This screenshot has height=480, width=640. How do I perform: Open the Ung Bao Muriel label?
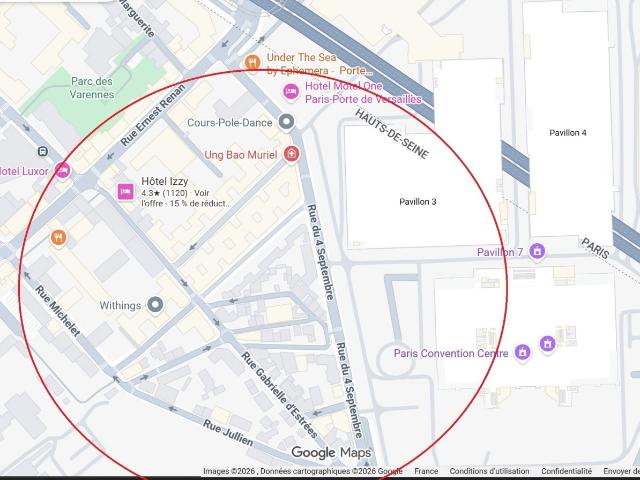coord(240,155)
